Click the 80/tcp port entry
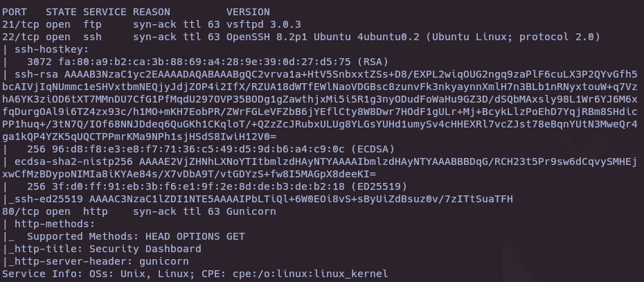 21,211
